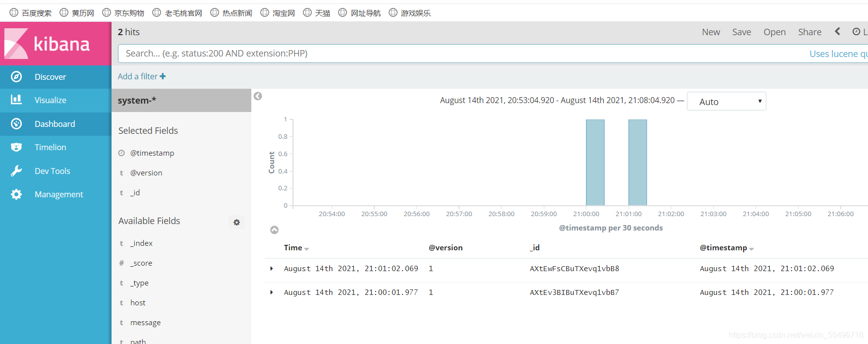868x344 pixels.
Task: Click the histogram bar at 21:00:00
Action: coord(595,163)
